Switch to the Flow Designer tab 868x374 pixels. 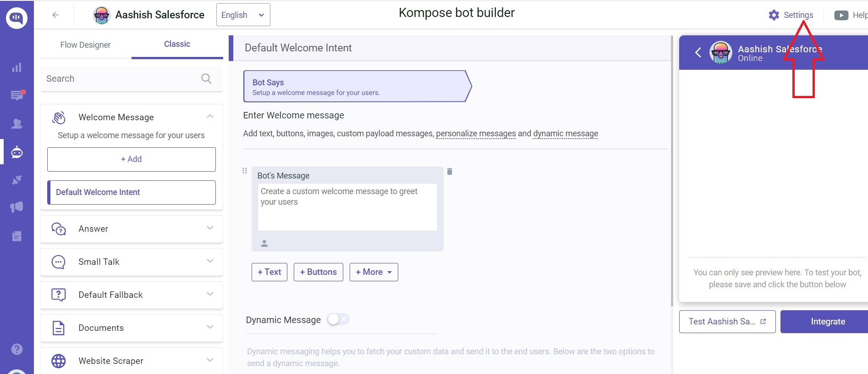click(85, 45)
